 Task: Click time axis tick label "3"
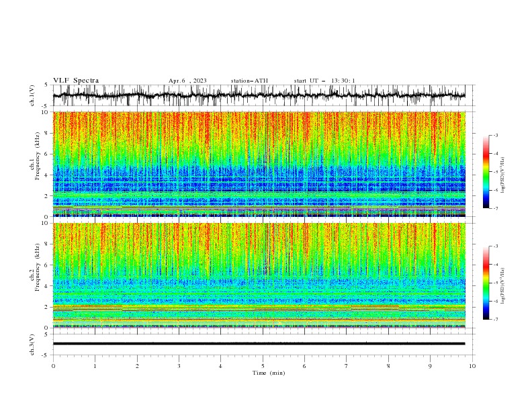(179, 366)
